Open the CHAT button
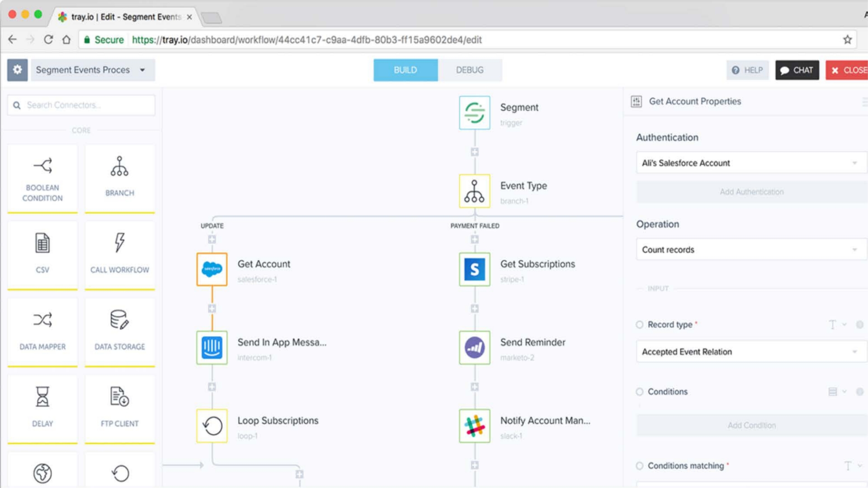 pyautogui.click(x=797, y=70)
